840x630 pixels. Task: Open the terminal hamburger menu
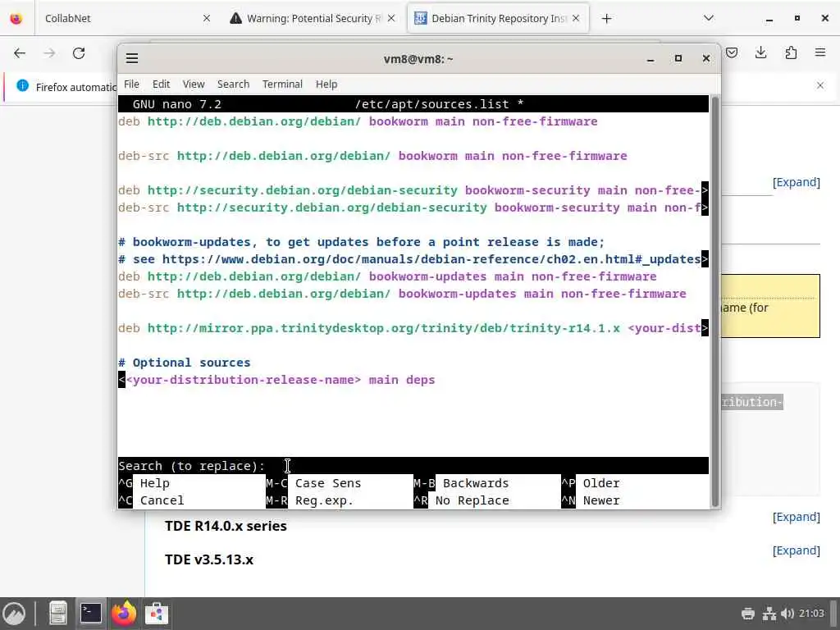pos(132,58)
